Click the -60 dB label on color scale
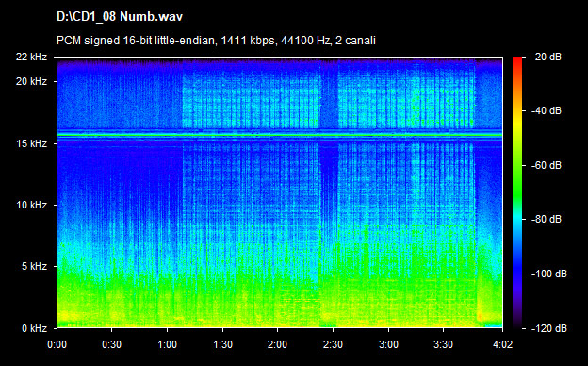The width and height of the screenshot is (588, 366). 547,165
